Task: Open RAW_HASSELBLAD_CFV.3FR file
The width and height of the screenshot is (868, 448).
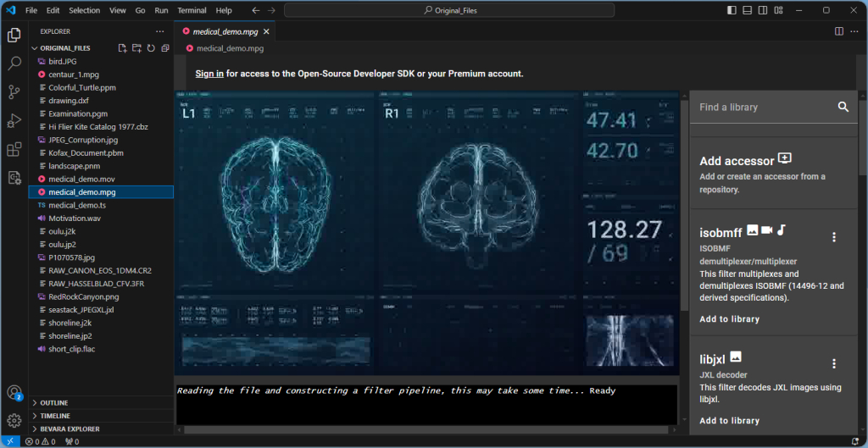Action: click(97, 284)
